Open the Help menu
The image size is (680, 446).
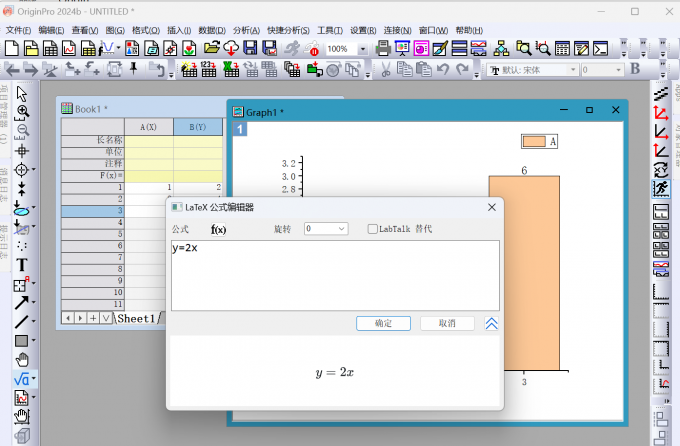pyautogui.click(x=469, y=30)
